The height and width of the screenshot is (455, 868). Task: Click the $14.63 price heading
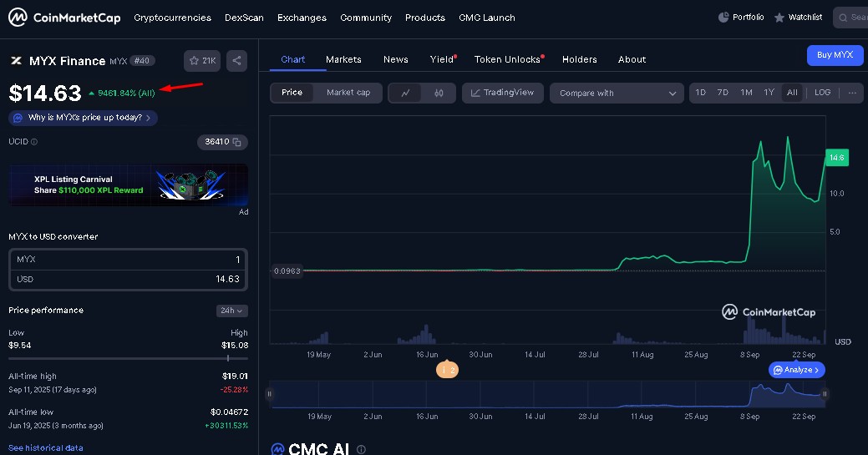(x=45, y=93)
